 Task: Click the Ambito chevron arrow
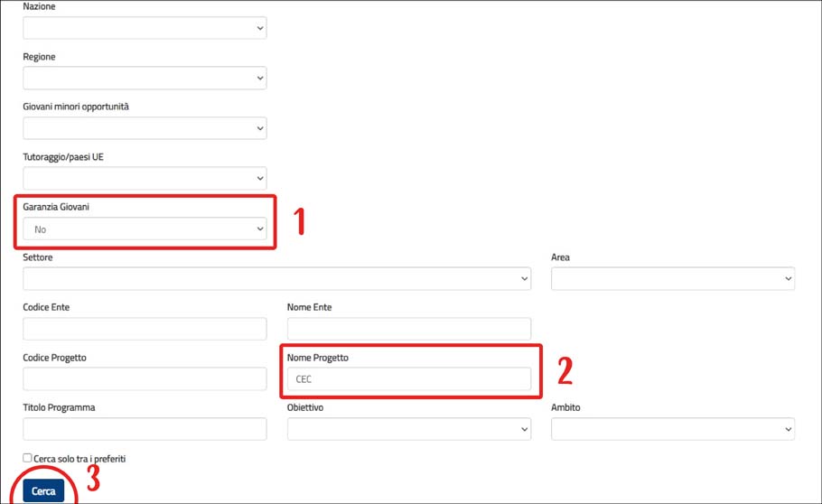[x=788, y=429]
